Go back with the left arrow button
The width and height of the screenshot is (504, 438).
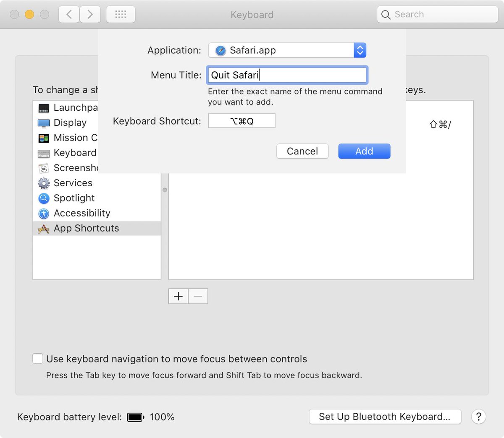[x=69, y=15]
